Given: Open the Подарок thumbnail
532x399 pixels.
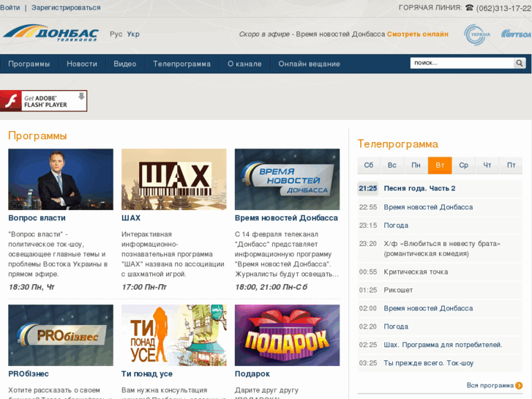Looking at the screenshot, I should 287,335.
